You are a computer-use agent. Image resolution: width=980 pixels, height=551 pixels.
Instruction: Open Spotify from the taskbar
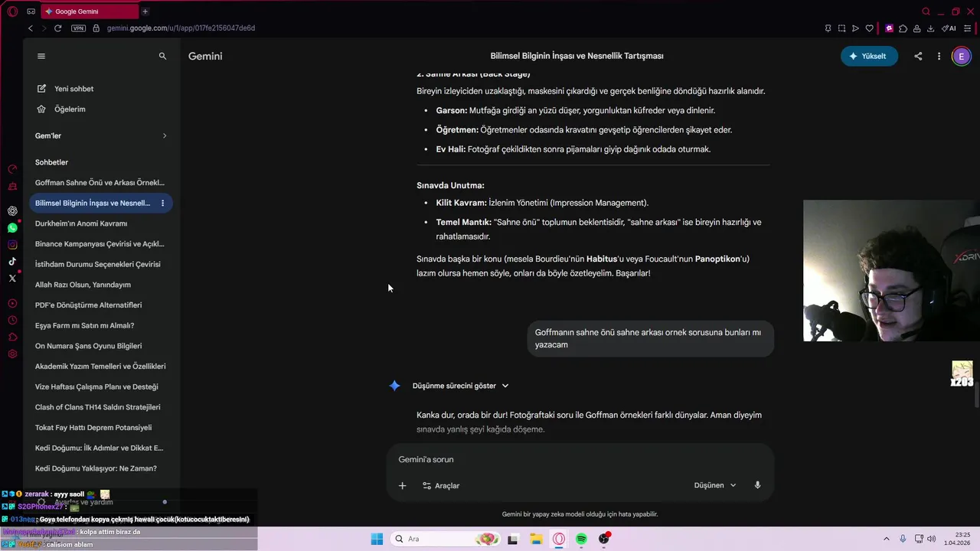click(x=581, y=539)
